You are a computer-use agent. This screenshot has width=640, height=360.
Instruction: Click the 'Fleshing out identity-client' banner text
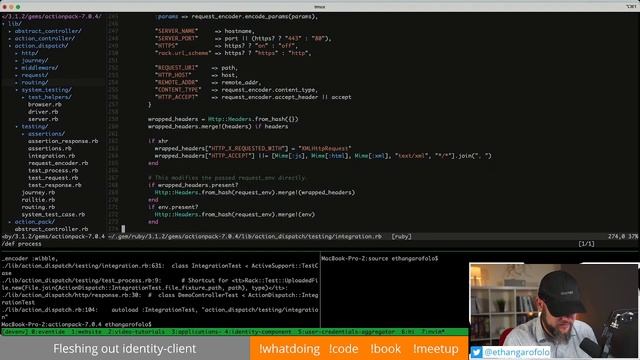coord(124,349)
